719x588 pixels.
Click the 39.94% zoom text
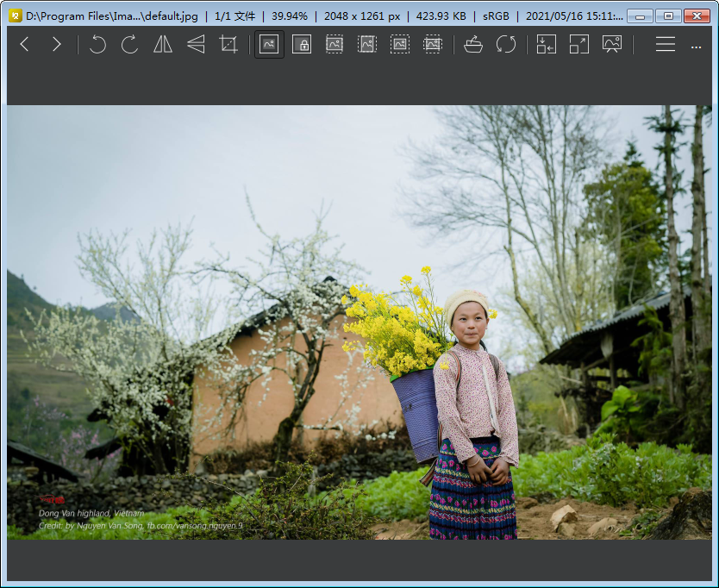pyautogui.click(x=290, y=16)
